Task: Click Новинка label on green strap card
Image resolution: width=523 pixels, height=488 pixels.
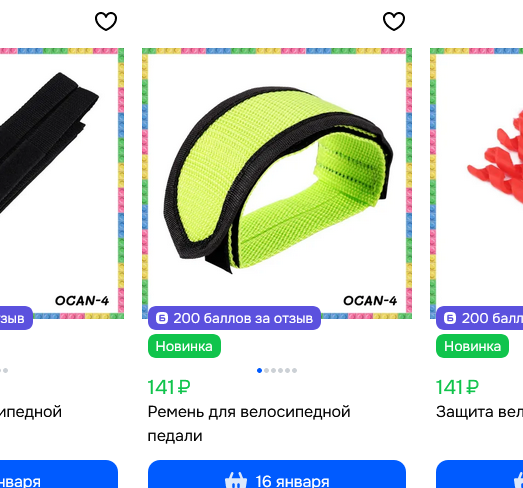Action: point(184,346)
